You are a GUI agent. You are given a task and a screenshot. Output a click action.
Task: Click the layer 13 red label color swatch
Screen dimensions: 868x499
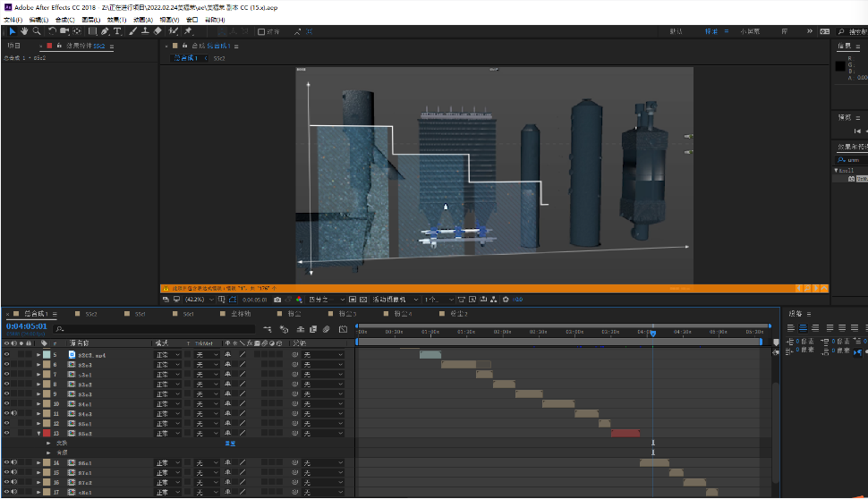click(x=47, y=433)
